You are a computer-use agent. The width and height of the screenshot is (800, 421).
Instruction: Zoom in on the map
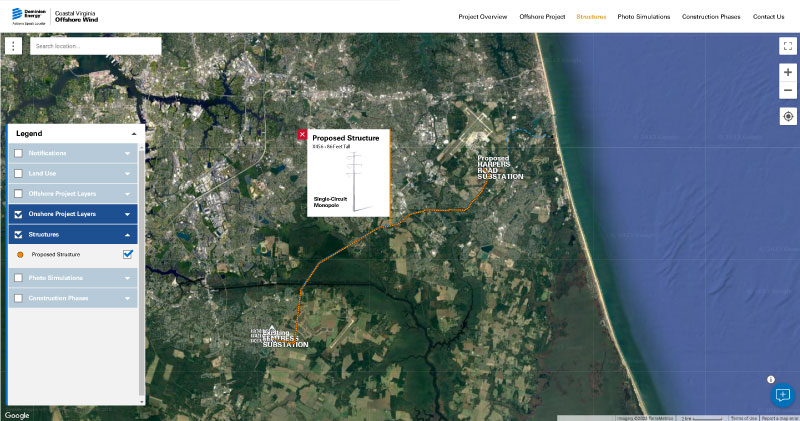788,73
